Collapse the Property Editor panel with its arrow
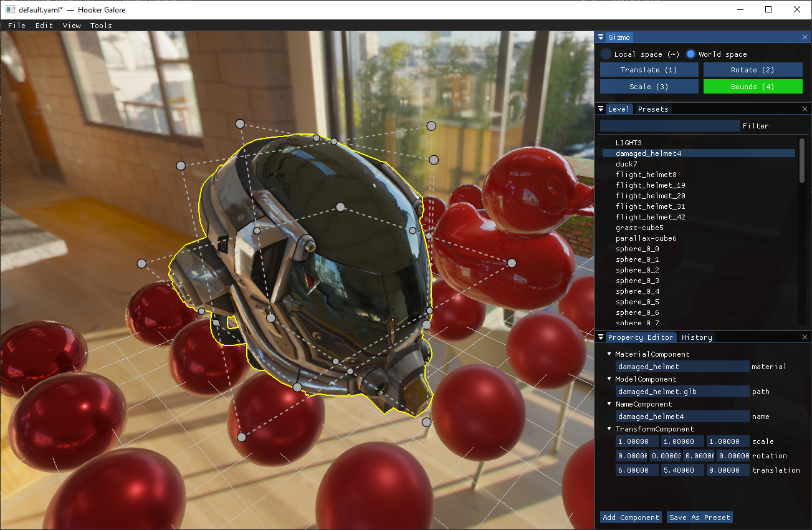The width and height of the screenshot is (812, 530). pyautogui.click(x=601, y=337)
